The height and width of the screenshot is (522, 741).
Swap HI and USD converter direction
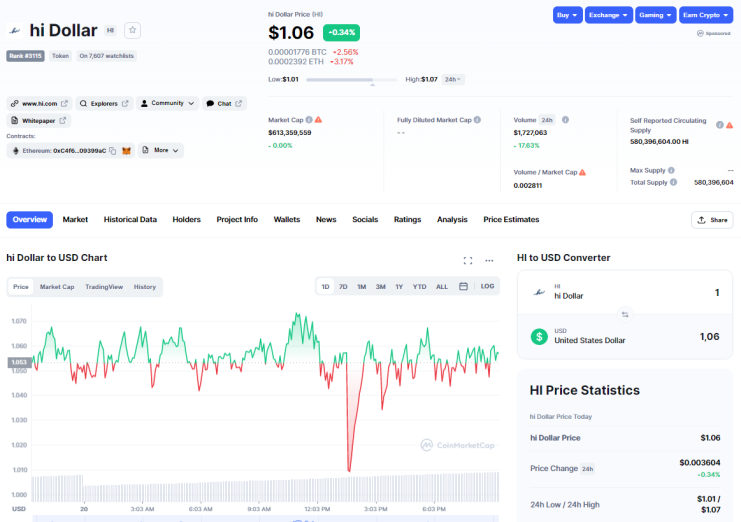[x=625, y=315]
